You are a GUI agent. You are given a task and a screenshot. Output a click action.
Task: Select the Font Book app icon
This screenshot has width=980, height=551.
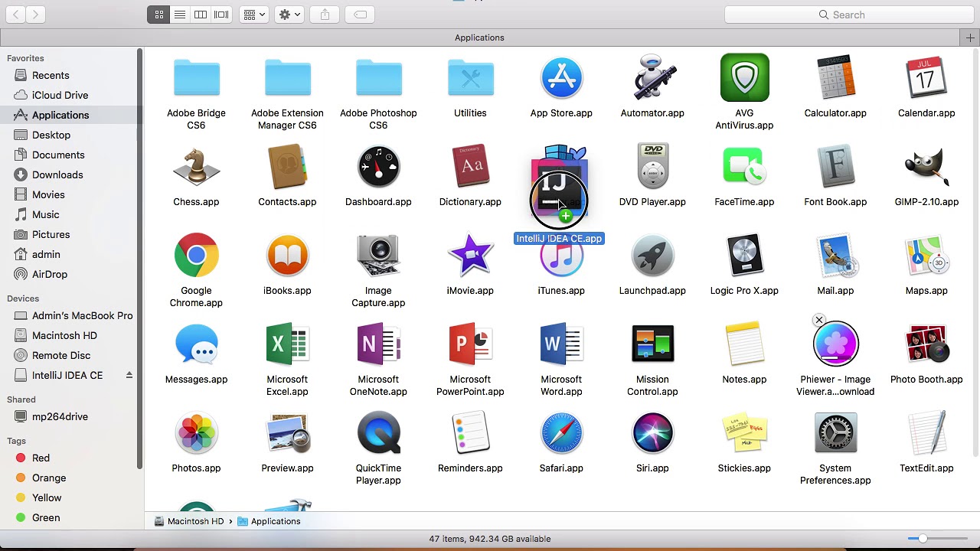coord(835,166)
